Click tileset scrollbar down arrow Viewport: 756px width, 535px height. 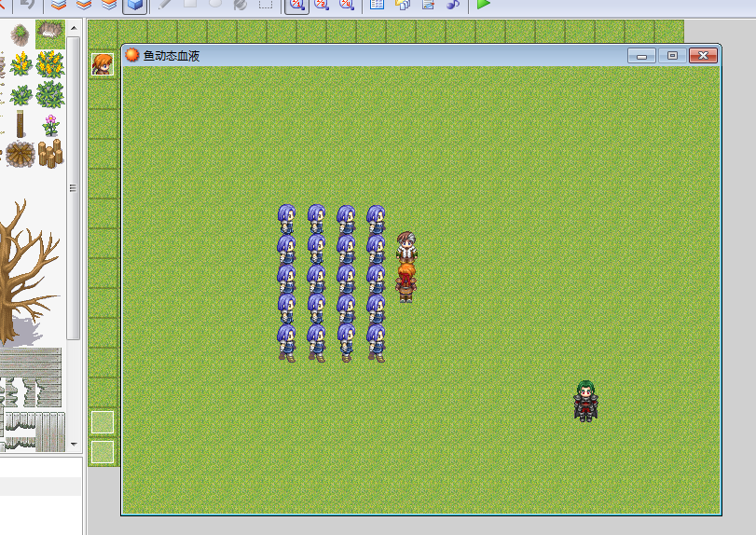[x=74, y=444]
